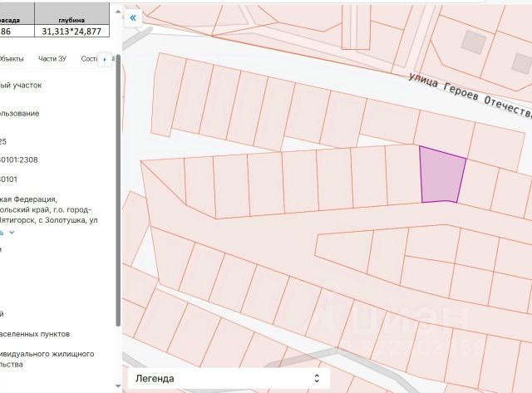Screen dimensions: 532x393
Task: Click the lower gray building square near the map edge
Action: coord(523,63)
